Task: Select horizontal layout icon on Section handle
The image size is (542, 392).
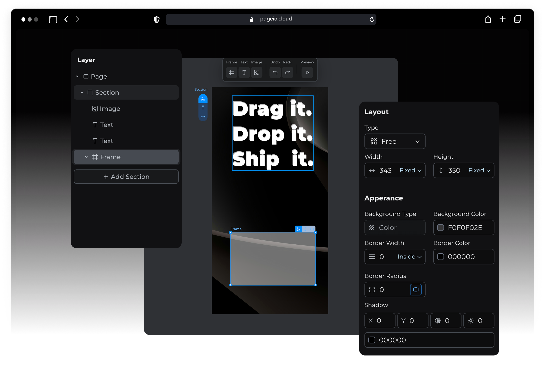Action: pyautogui.click(x=203, y=117)
